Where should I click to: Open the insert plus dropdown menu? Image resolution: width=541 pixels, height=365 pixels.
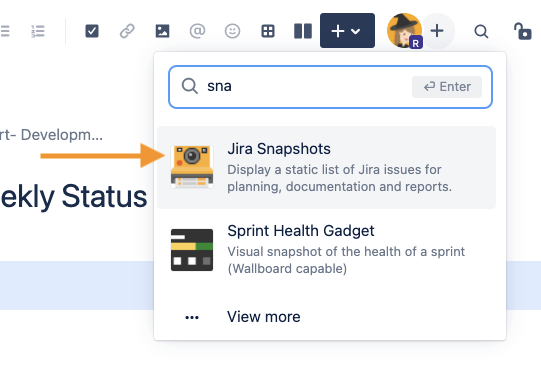coord(347,31)
